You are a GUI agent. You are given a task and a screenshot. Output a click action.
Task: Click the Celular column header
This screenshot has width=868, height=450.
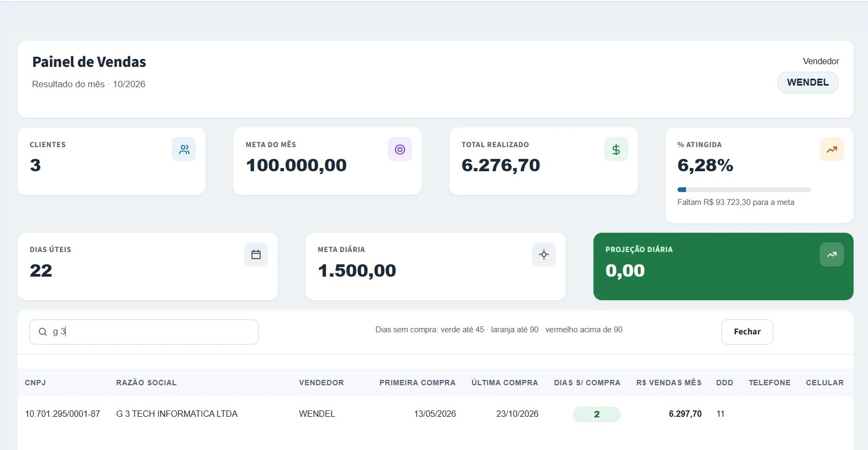[825, 383]
